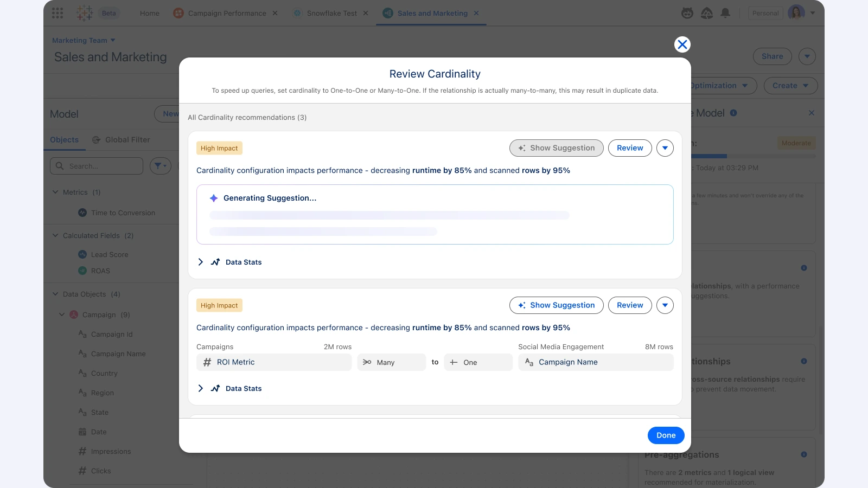The height and width of the screenshot is (488, 868).
Task: Click the user avatar picture
Action: pos(796,13)
